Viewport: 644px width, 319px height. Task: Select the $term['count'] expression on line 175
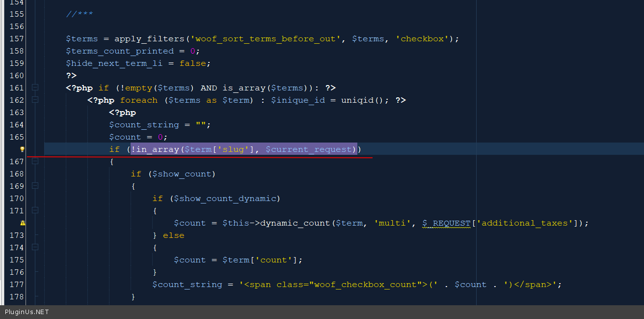(x=260, y=260)
